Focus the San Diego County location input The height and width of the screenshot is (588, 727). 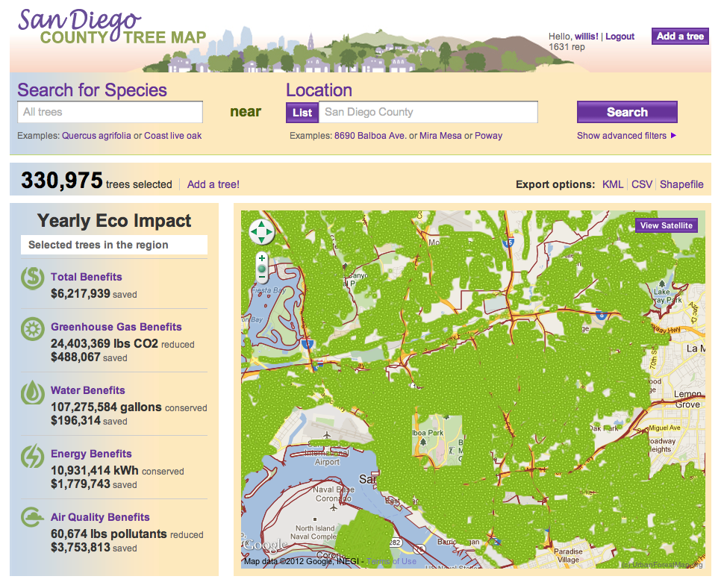[428, 112]
